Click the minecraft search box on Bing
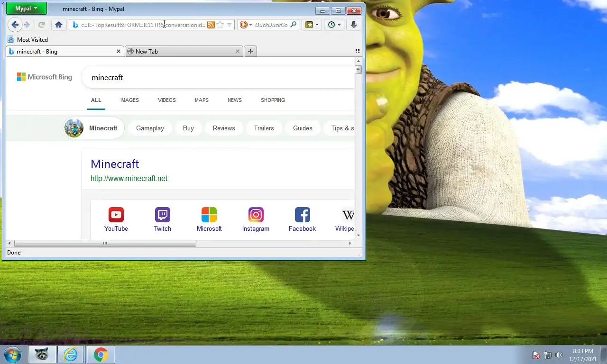This screenshot has height=364, width=607. click(219, 77)
